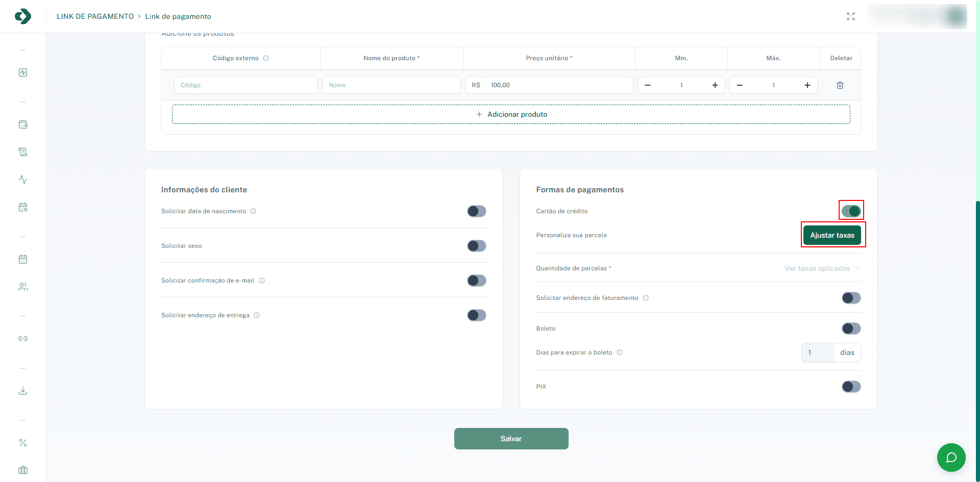Increase the Máx. quantity with plus

pyautogui.click(x=807, y=85)
